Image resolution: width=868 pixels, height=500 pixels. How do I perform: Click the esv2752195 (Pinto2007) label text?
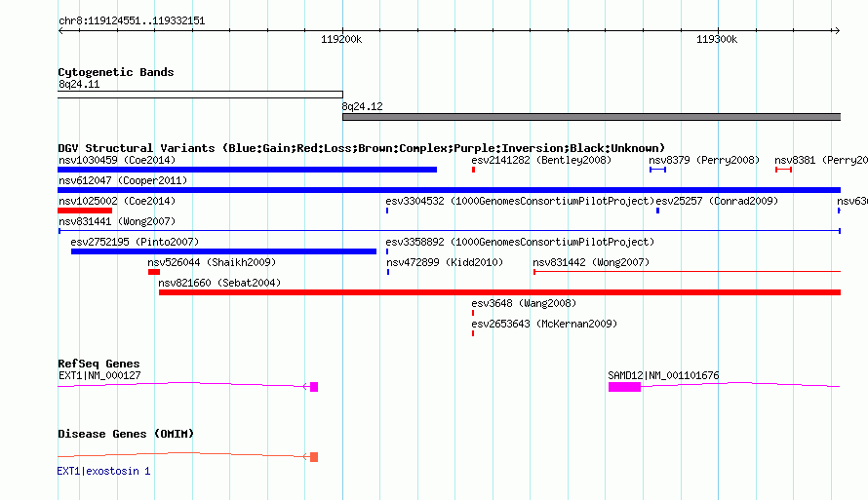[135, 243]
